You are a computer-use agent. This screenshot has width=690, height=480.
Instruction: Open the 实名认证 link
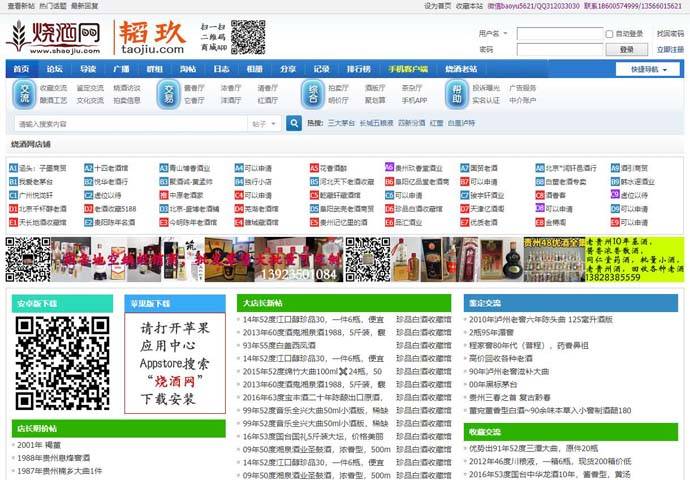click(486, 100)
